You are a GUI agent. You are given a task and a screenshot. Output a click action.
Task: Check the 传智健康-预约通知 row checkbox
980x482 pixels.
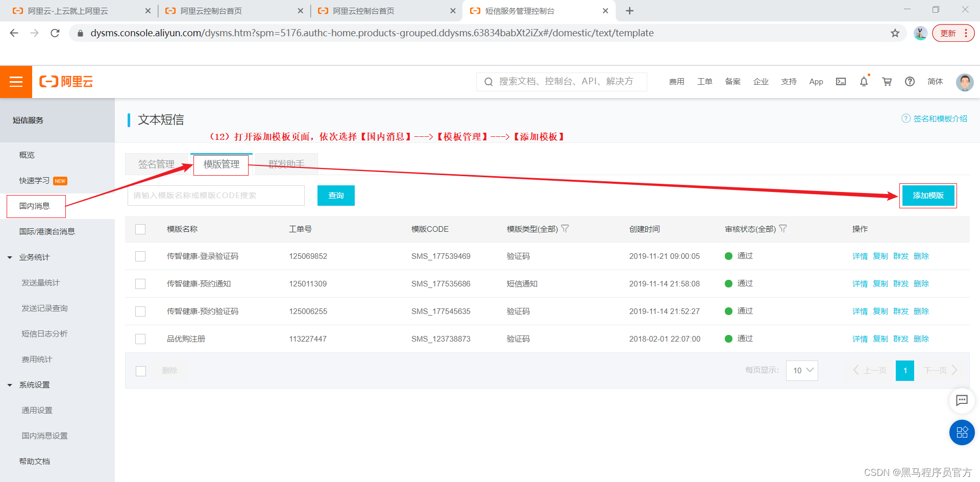point(140,284)
